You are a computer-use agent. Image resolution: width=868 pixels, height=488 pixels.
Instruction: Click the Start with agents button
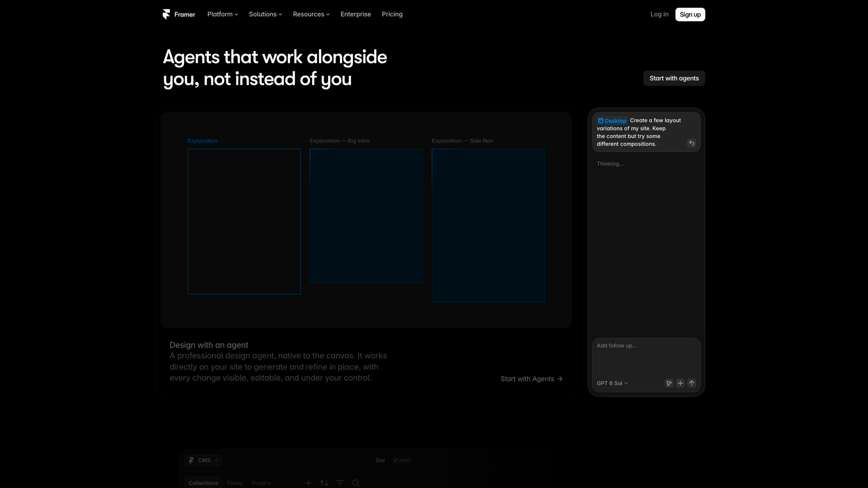coord(674,78)
